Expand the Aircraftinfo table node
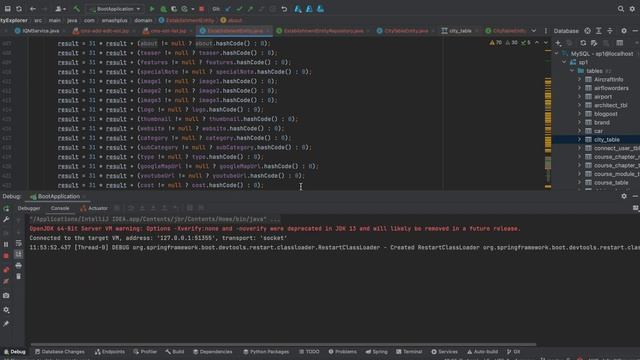Viewport: 640px width, 360px height. pos(579,79)
